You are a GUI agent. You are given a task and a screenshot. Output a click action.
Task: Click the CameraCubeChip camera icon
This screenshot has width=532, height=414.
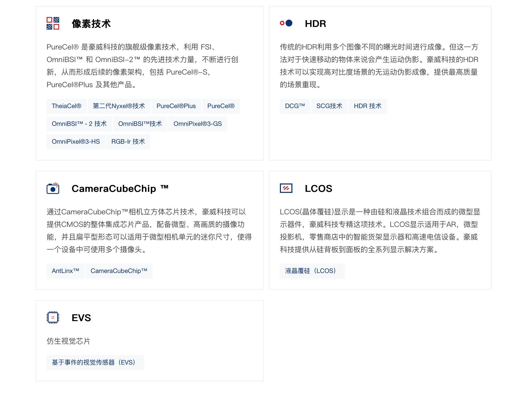(x=53, y=188)
